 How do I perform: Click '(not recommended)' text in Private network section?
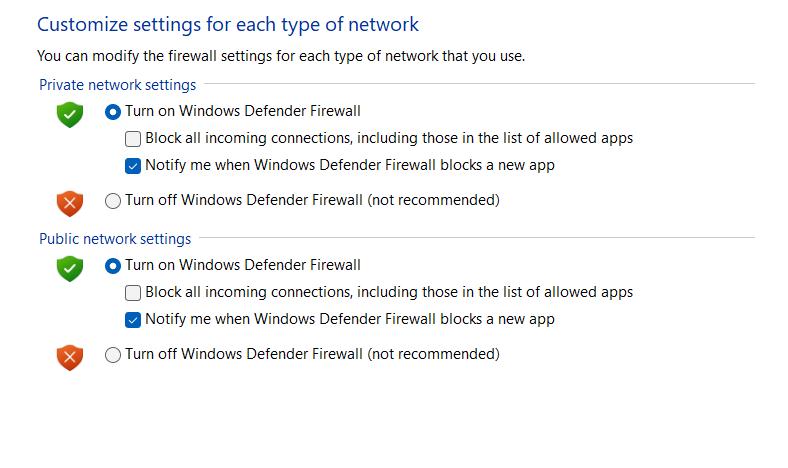point(433,200)
